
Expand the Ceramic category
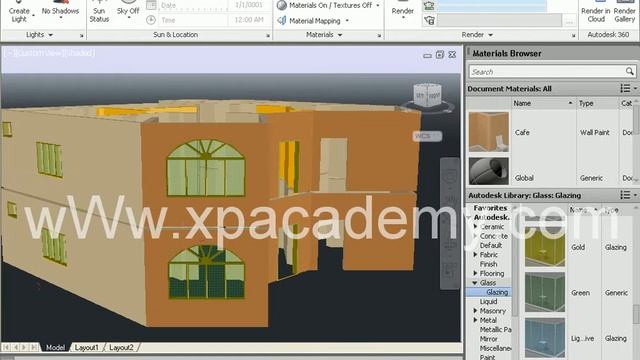coord(476,227)
